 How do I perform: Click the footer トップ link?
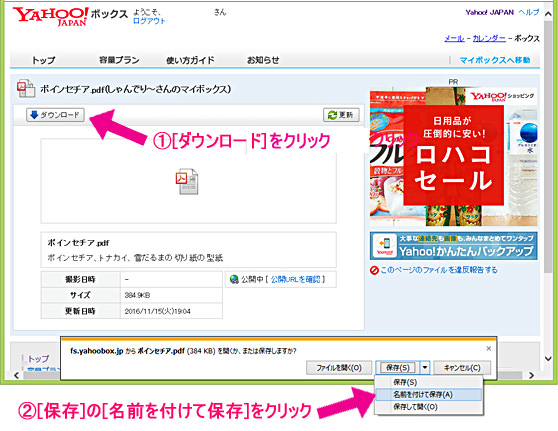pos(38,358)
